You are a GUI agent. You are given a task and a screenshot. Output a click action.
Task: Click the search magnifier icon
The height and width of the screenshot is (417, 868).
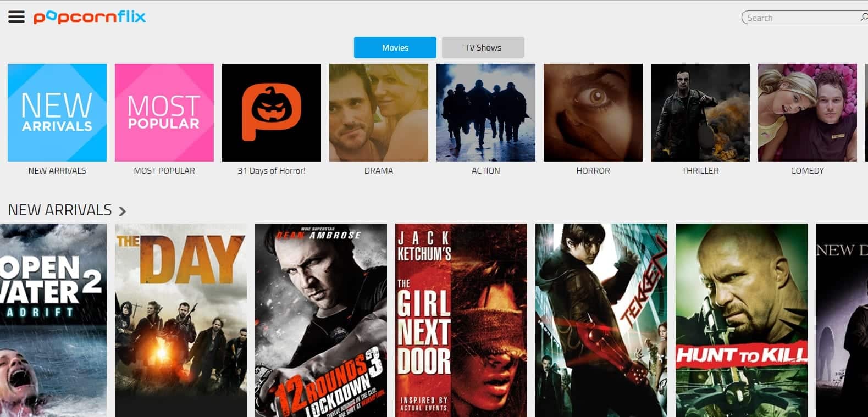864,18
